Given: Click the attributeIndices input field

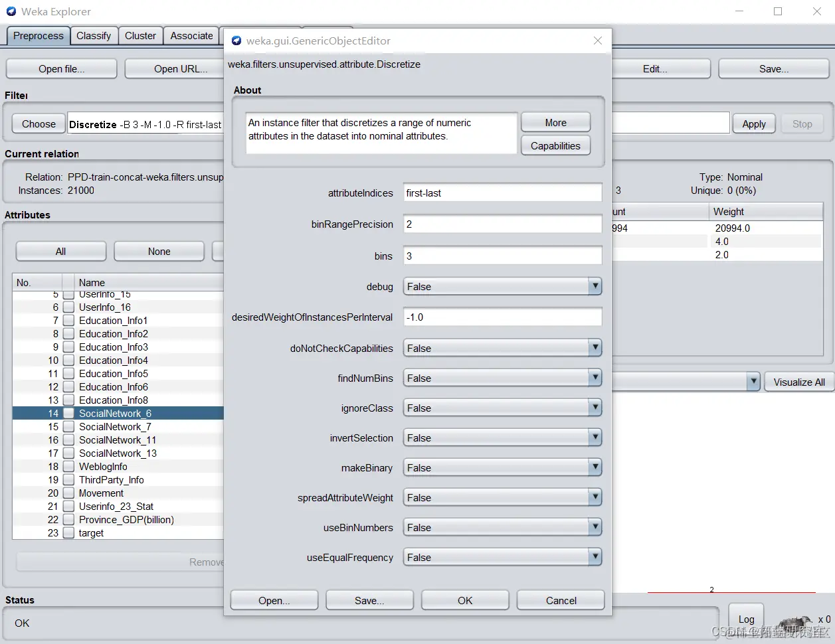Looking at the screenshot, I should click(502, 193).
